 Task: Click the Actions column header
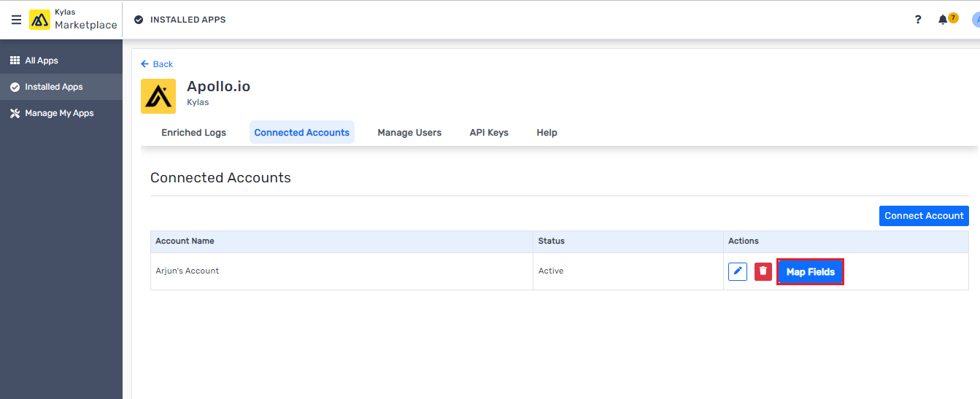[x=846, y=241]
